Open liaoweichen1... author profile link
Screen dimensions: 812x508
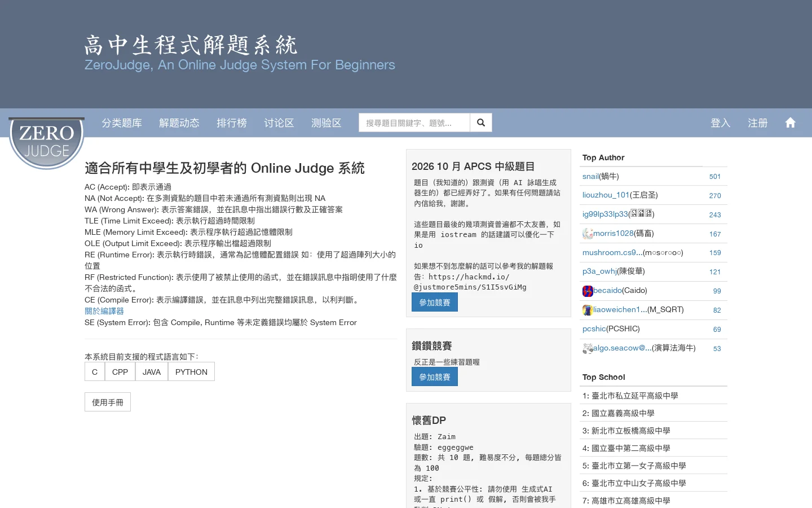pyautogui.click(x=620, y=309)
